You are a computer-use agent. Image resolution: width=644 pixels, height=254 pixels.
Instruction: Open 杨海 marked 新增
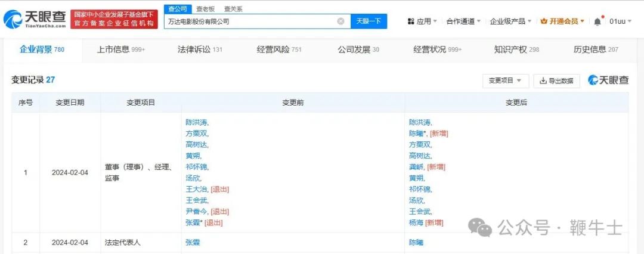416,223
